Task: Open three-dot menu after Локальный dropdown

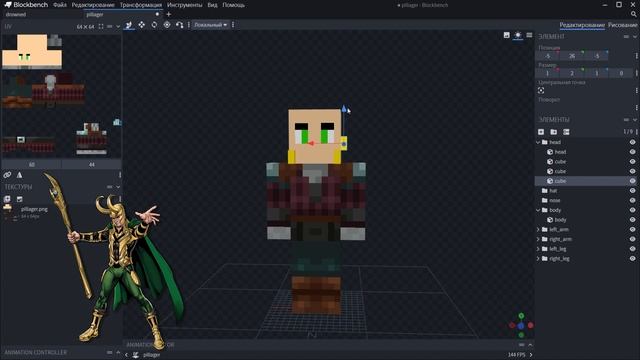Action: pos(233,25)
